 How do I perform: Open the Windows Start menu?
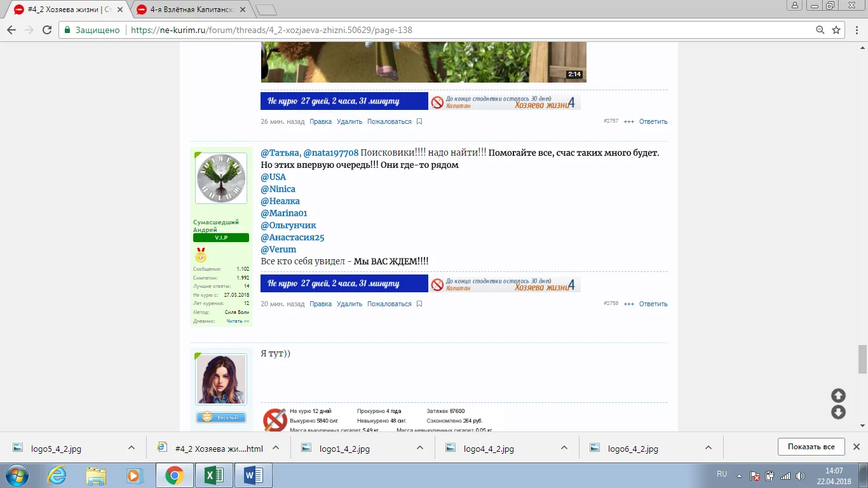pyautogui.click(x=15, y=475)
